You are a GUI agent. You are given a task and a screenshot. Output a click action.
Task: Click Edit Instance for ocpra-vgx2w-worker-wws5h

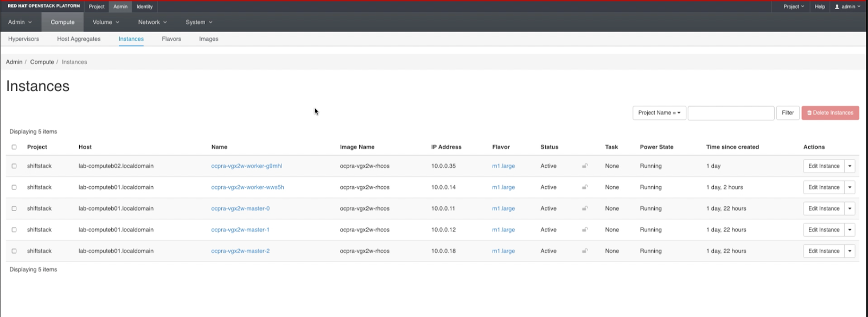[824, 187]
